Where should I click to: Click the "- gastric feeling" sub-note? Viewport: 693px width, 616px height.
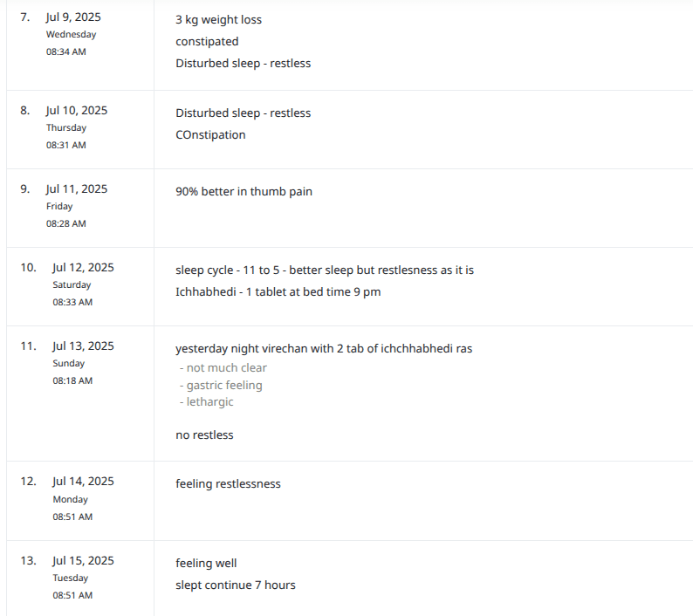(x=220, y=386)
